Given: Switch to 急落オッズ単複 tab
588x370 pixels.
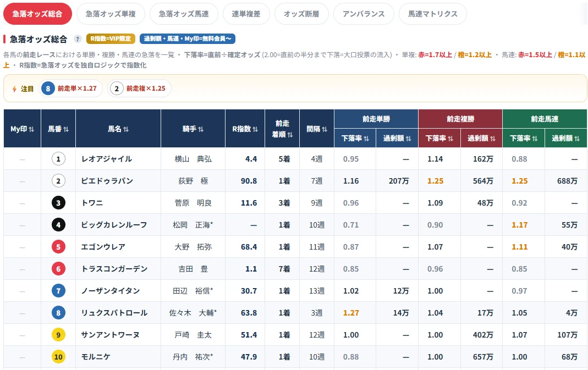Looking at the screenshot, I should [x=111, y=14].
